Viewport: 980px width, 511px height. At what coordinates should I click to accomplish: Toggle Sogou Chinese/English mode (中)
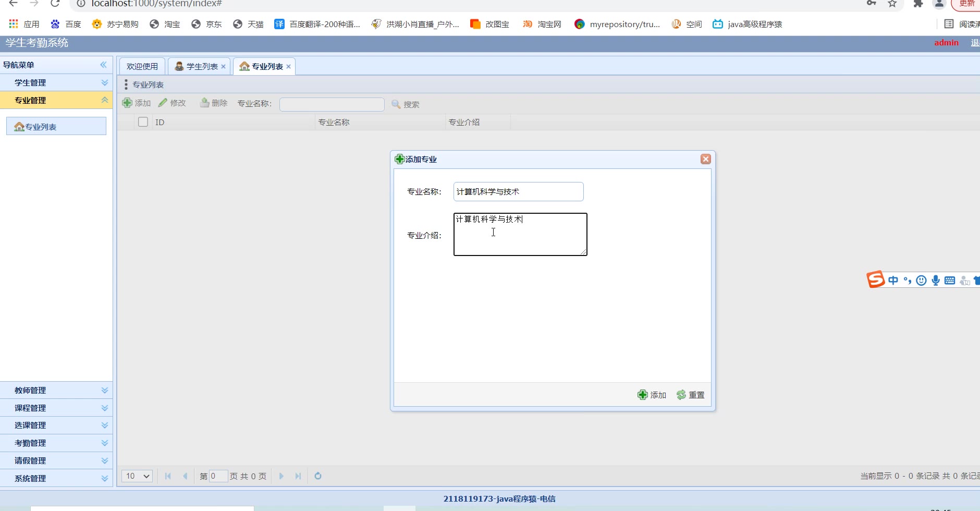tap(893, 281)
